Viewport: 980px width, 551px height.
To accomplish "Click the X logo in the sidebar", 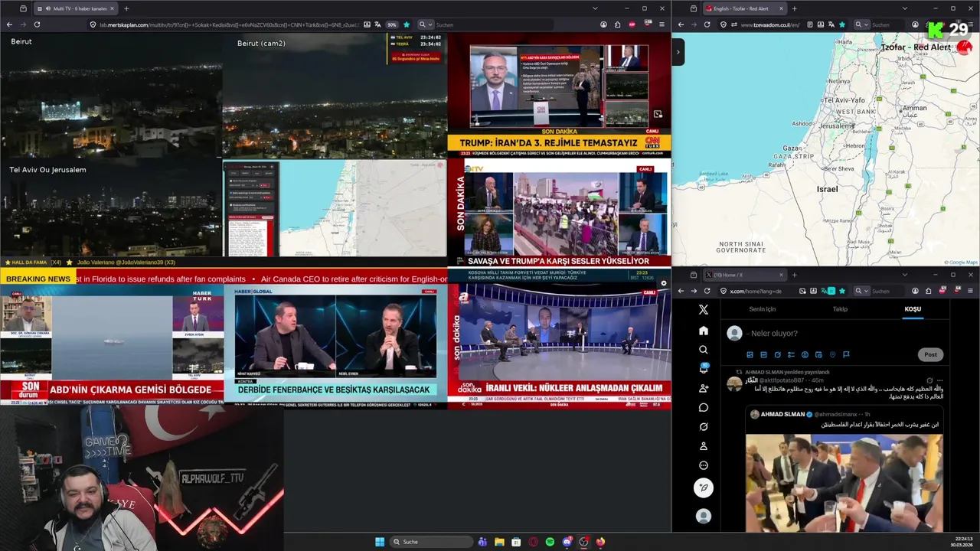I will pos(704,310).
